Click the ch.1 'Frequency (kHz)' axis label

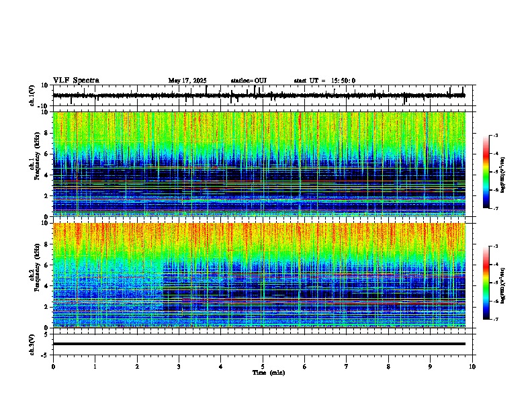click(x=37, y=156)
